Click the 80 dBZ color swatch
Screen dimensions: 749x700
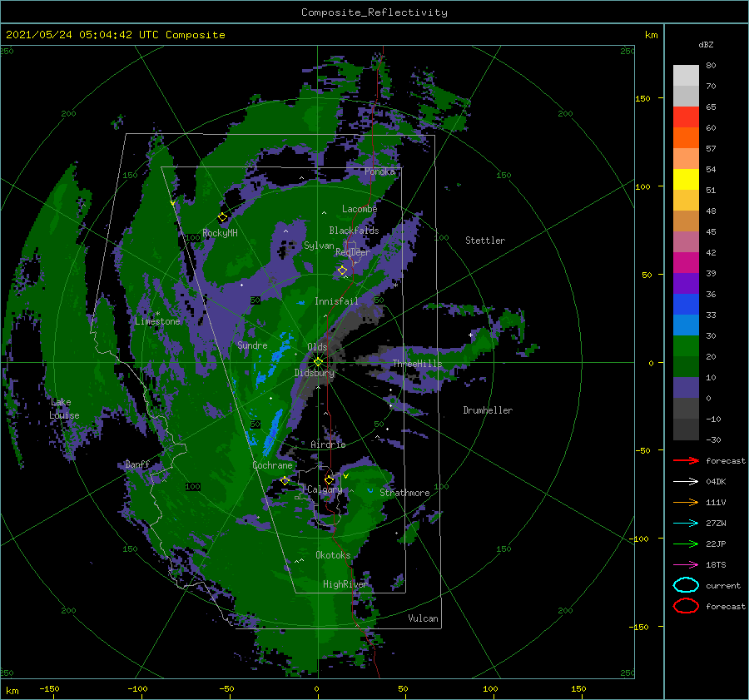click(686, 75)
